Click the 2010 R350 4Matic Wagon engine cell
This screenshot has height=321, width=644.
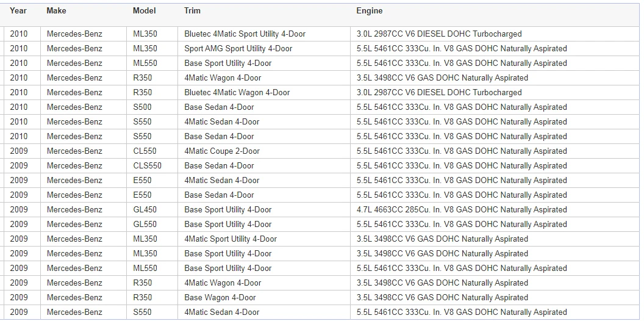[495, 78]
